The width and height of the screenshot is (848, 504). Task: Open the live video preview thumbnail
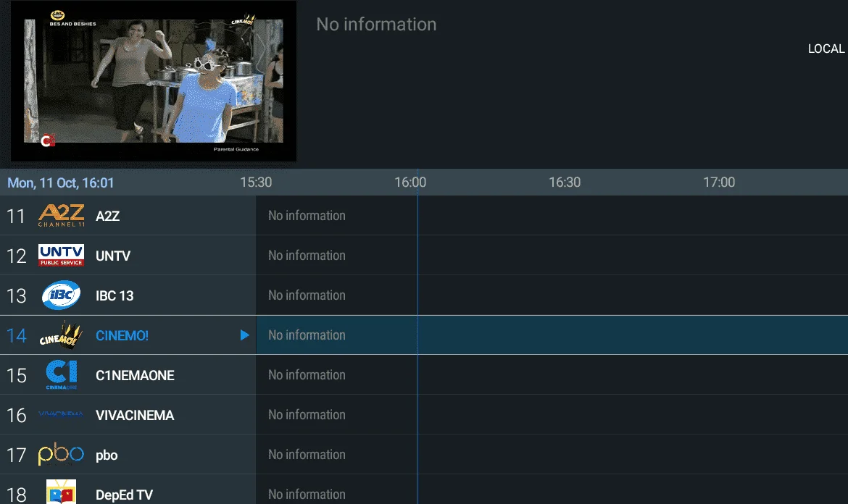154,81
